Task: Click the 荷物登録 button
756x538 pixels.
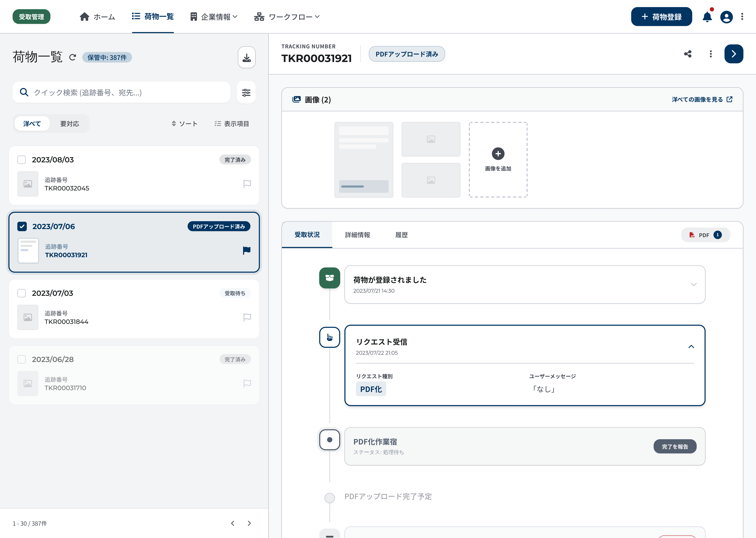Action: tap(661, 17)
